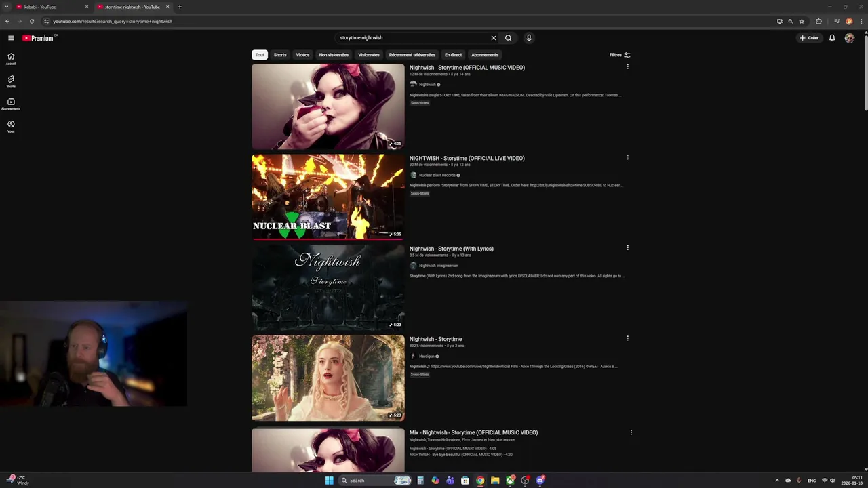This screenshot has width=868, height=488.
Task: Play the woman biting apple thumbnail
Action: 328,106
